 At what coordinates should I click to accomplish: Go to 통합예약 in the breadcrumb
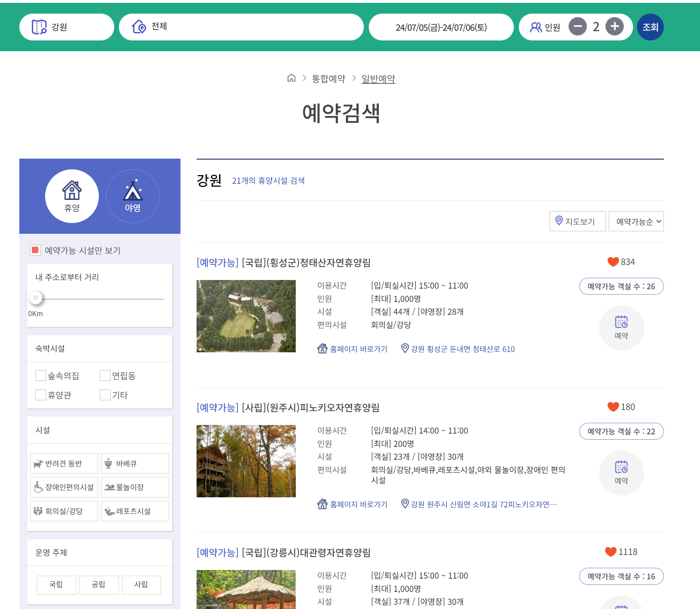[328, 79]
